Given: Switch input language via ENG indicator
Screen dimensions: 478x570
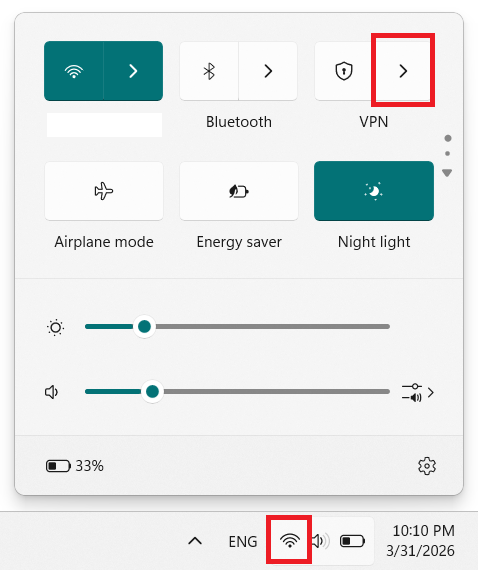Looking at the screenshot, I should [243, 542].
